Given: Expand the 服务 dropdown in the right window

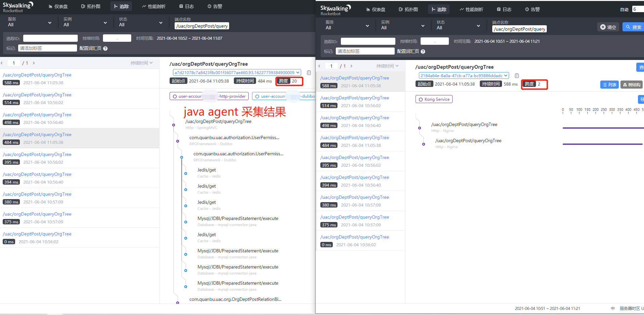Looking at the screenshot, I should tap(347, 25).
